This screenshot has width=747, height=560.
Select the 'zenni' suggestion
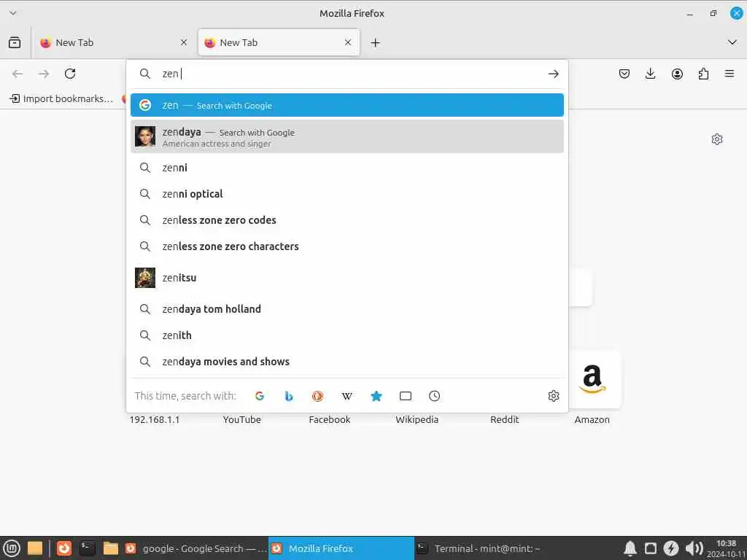347,168
